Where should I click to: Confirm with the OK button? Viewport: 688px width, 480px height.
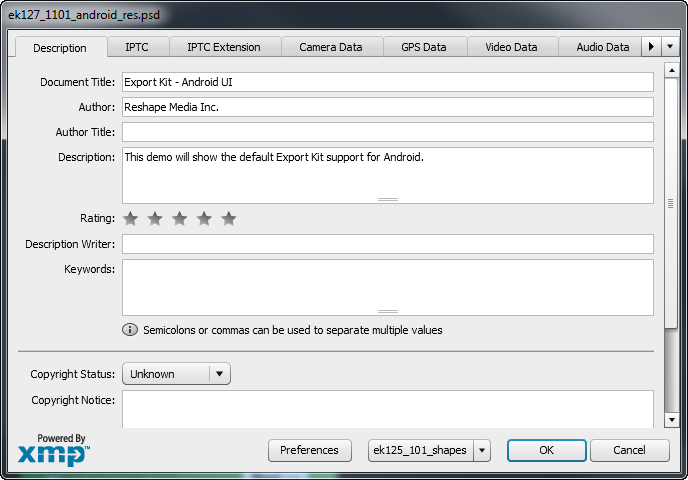tap(547, 450)
